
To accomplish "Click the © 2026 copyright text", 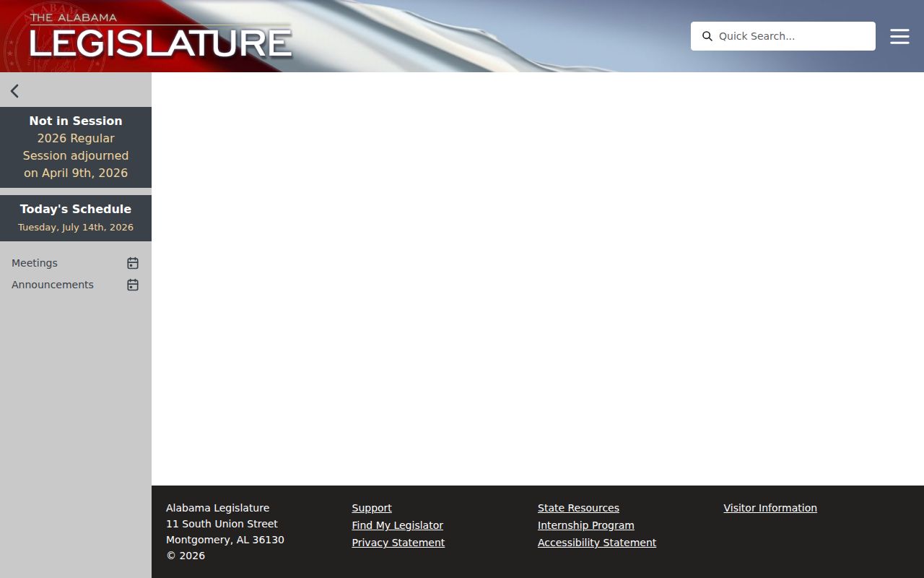I will [x=186, y=556].
